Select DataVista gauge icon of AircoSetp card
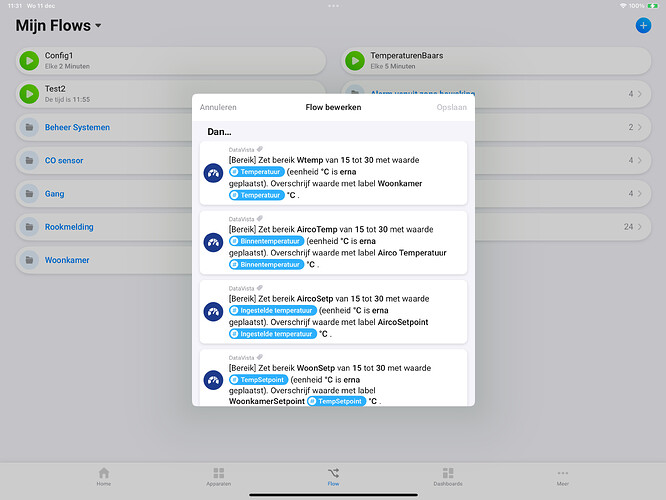 213,312
